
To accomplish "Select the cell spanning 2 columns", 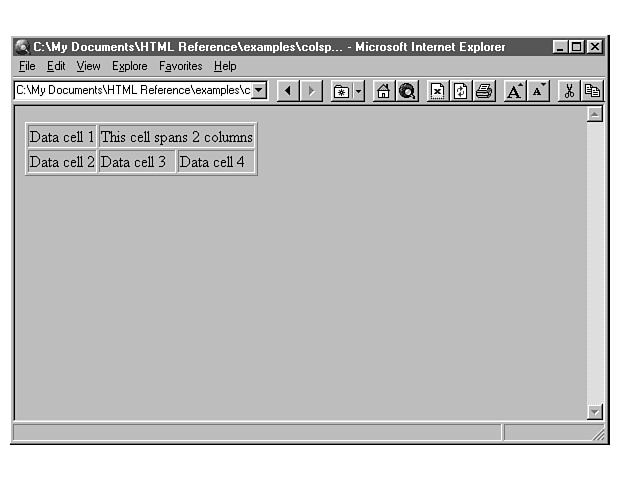I will pyautogui.click(x=177, y=137).
